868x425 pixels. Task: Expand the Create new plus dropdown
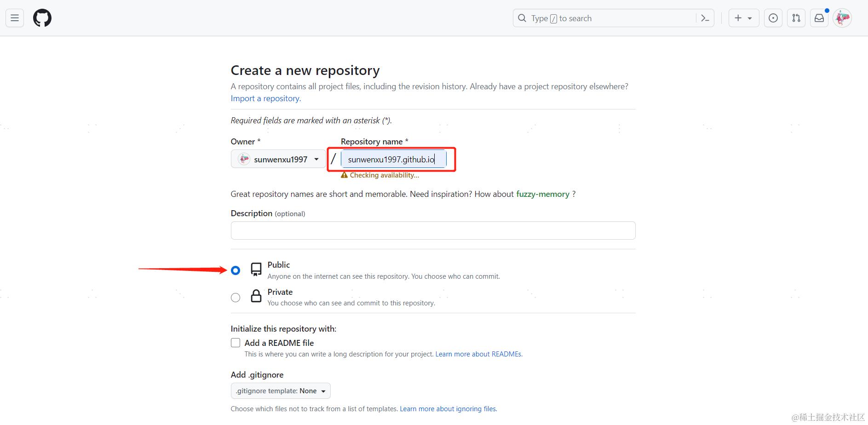coord(743,18)
